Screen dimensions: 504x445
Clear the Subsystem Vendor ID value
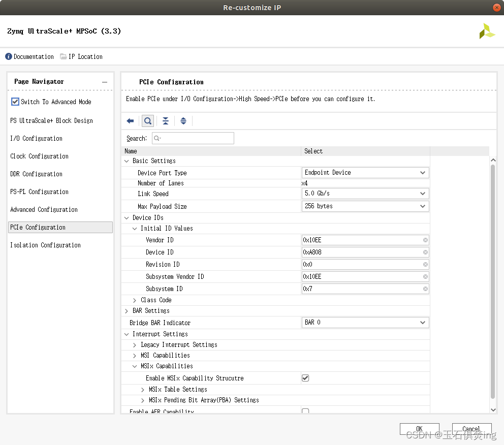(x=425, y=277)
